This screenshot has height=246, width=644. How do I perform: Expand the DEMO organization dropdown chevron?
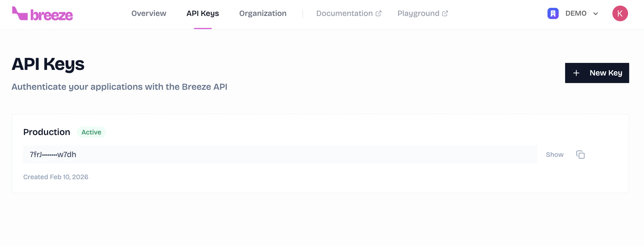coord(596,14)
